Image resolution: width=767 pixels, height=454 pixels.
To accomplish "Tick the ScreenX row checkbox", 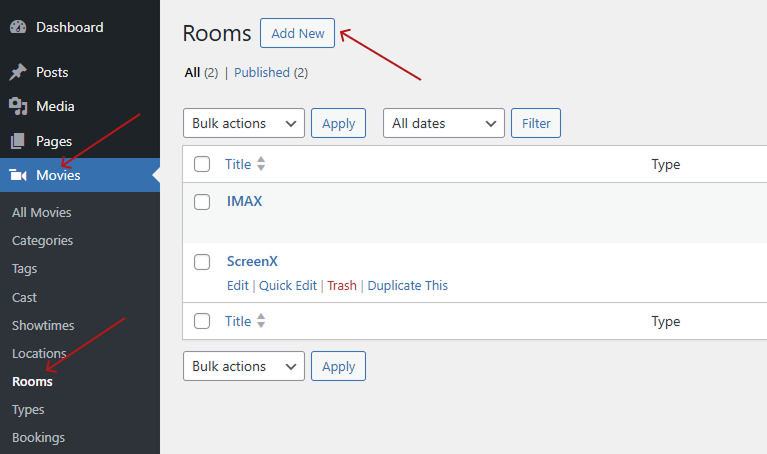I will click(202, 262).
